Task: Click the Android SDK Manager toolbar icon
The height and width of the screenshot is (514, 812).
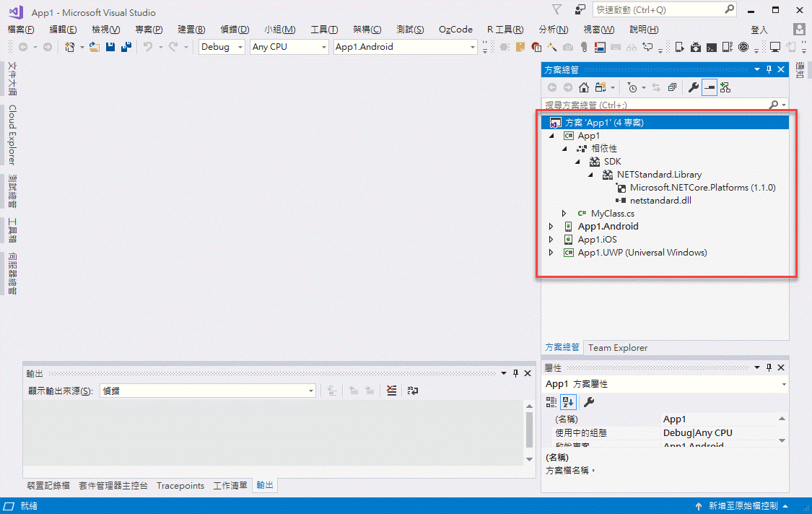Action: [696, 47]
